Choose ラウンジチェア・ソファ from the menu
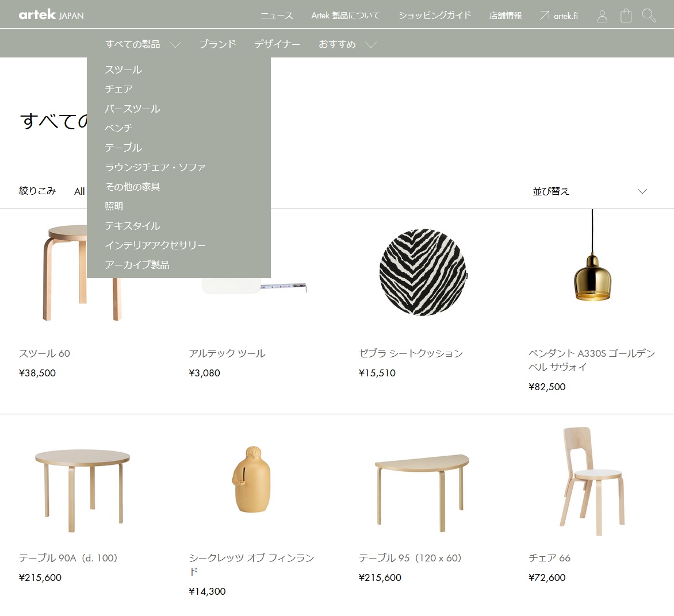This screenshot has width=674, height=616. coord(155,167)
